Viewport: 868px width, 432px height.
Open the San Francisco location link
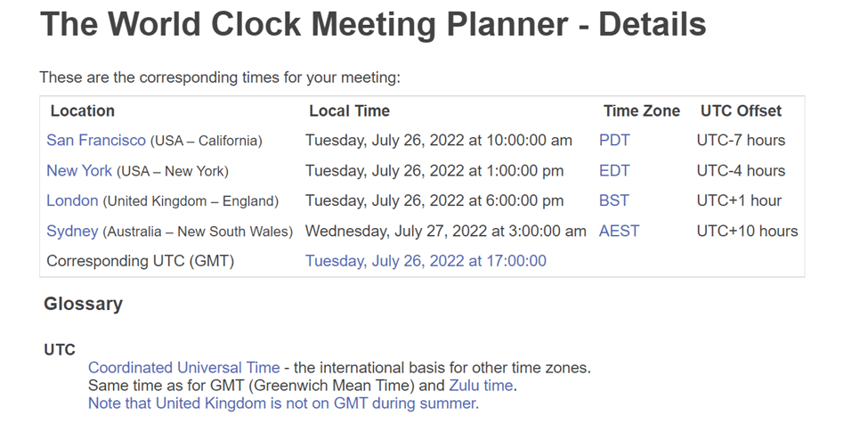point(95,141)
